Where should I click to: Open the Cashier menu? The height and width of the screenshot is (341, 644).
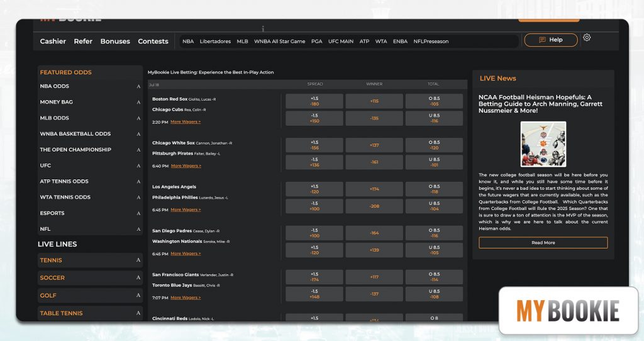pyautogui.click(x=53, y=41)
